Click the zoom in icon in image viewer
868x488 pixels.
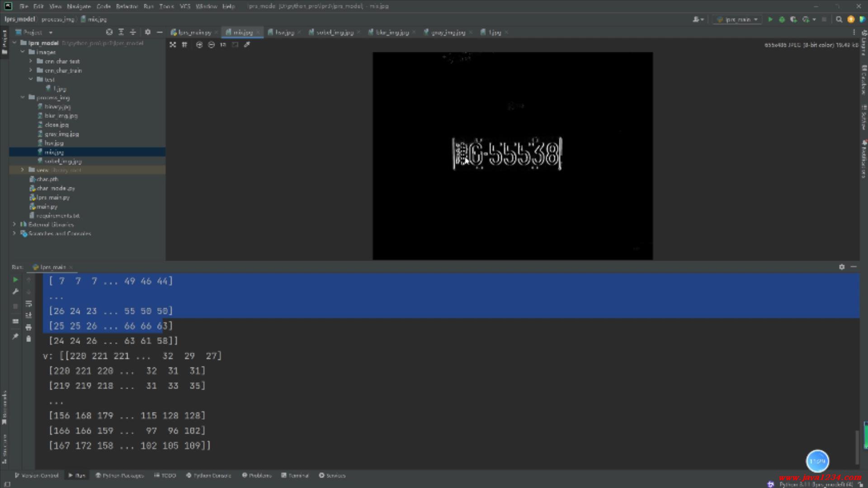(199, 45)
